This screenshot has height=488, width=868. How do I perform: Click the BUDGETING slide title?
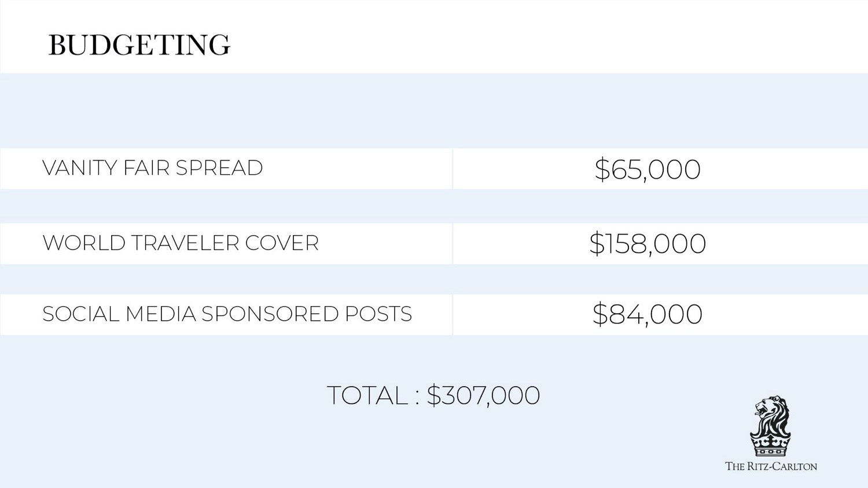[x=139, y=45]
